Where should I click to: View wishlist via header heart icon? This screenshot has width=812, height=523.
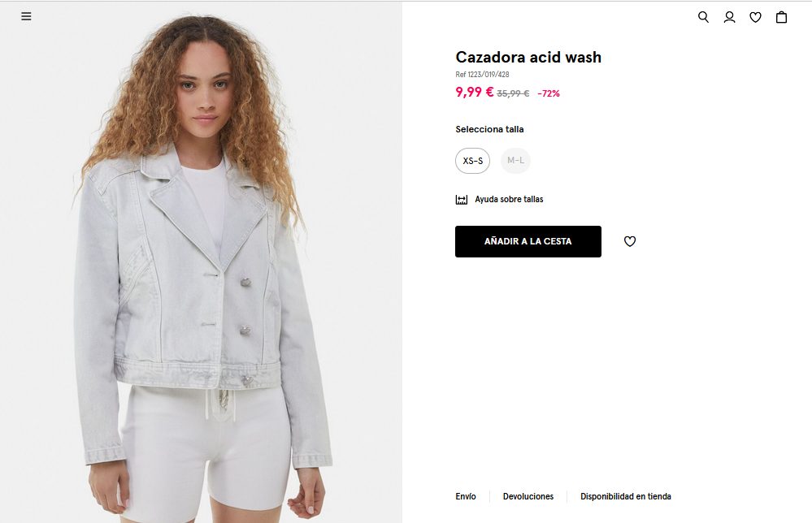click(756, 17)
